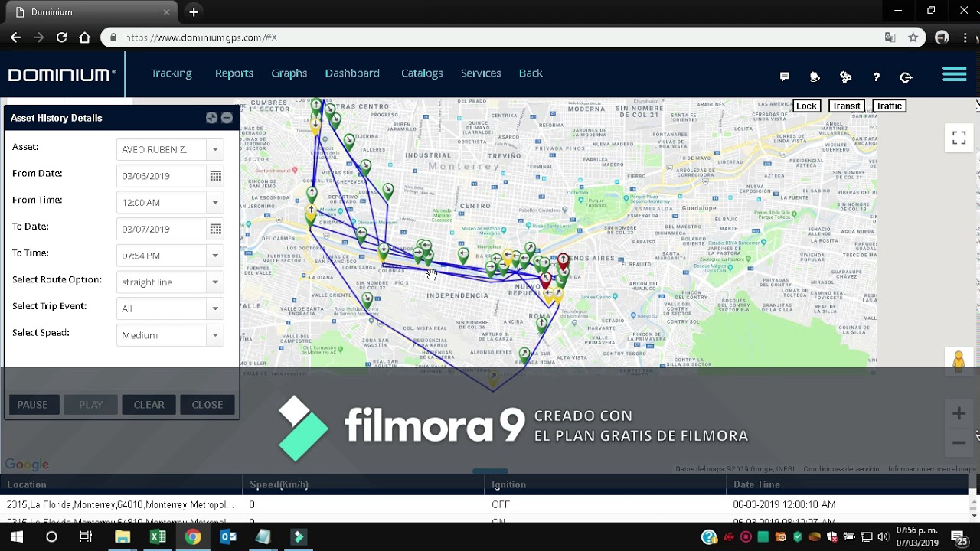Expand the Select Route Option dropdown
The height and width of the screenshot is (551, 980).
click(x=215, y=282)
